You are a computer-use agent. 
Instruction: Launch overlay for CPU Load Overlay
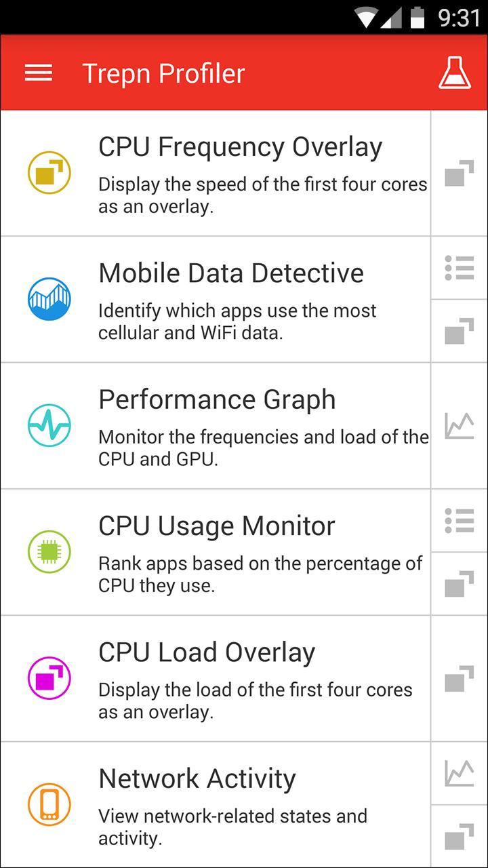(x=459, y=679)
